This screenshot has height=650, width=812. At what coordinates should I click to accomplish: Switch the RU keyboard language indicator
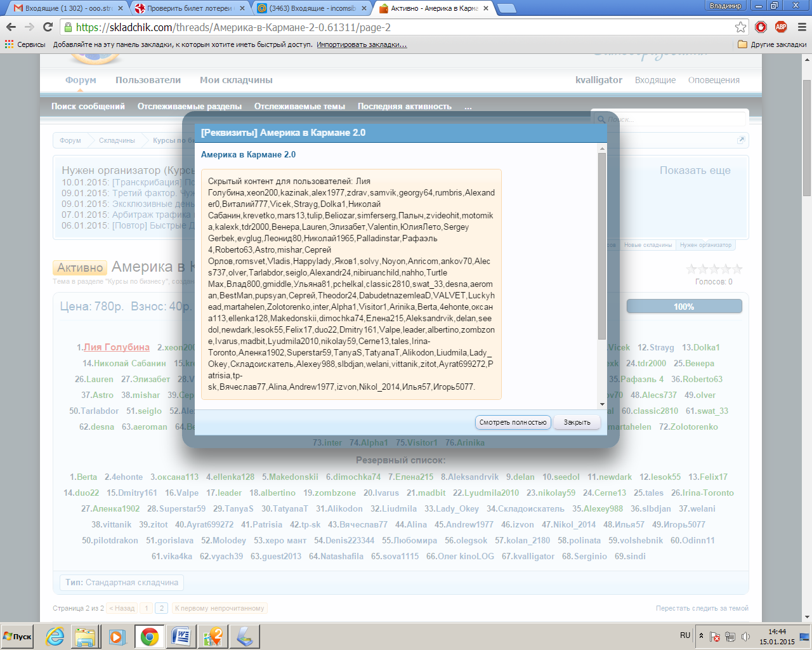coord(685,635)
